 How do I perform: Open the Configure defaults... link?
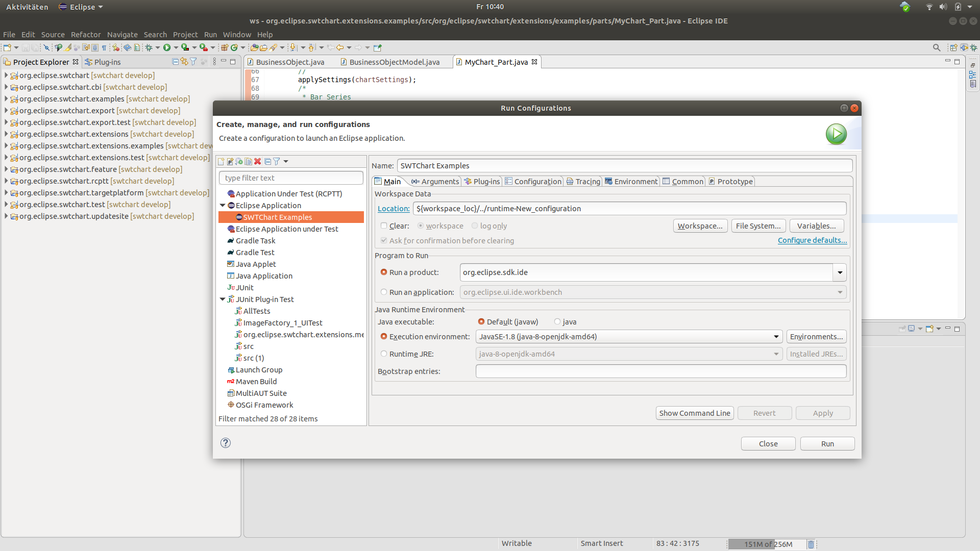click(812, 240)
